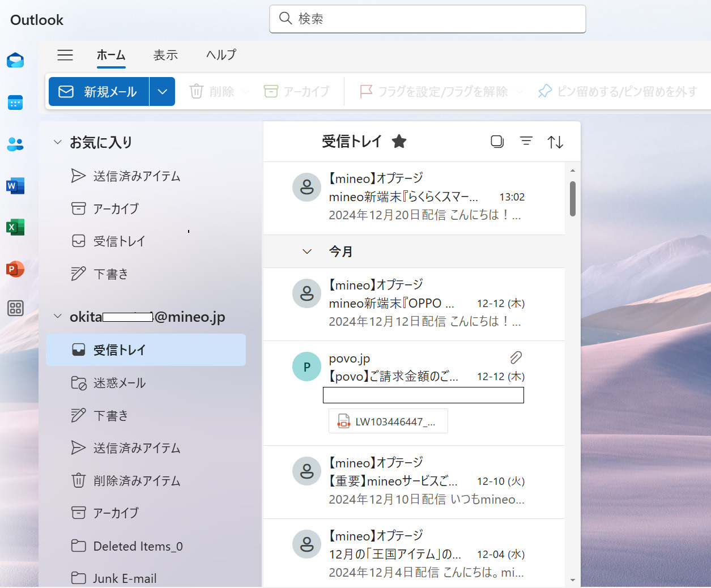Open the LW103446447 attachment in povo email
The height and width of the screenshot is (588, 711).
[388, 421]
